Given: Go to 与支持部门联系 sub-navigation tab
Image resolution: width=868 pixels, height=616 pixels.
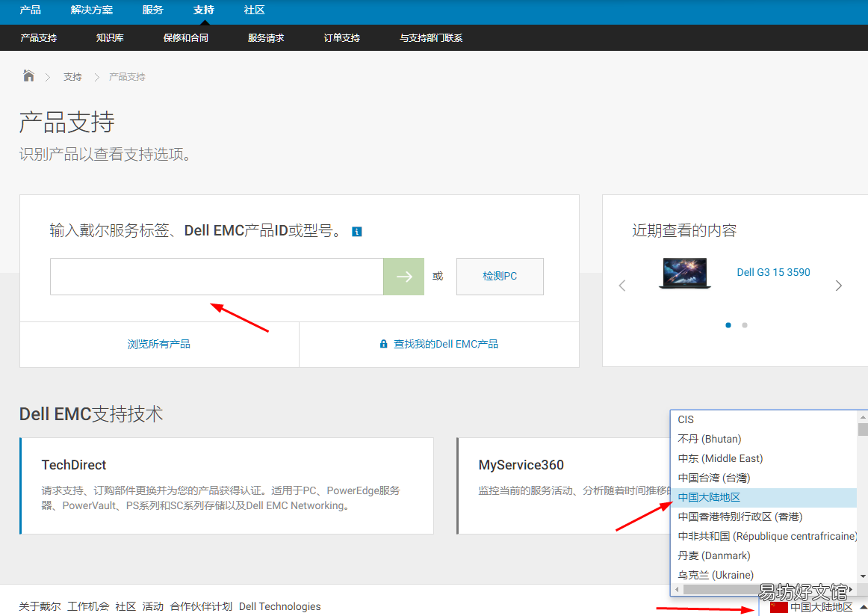Looking at the screenshot, I should (x=431, y=37).
